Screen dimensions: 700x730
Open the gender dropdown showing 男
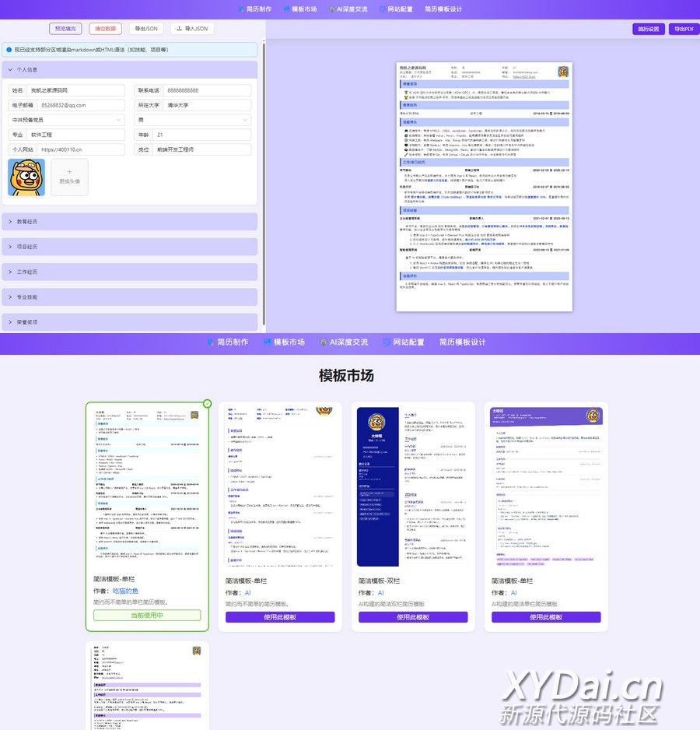click(193, 120)
